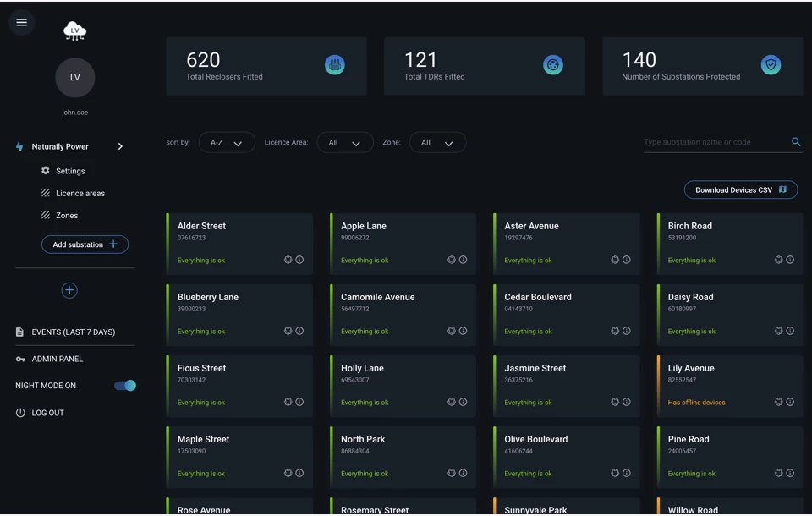Click the 121 Total TDRs Fitted card
The height and width of the screenshot is (516, 812).
tap(484, 66)
